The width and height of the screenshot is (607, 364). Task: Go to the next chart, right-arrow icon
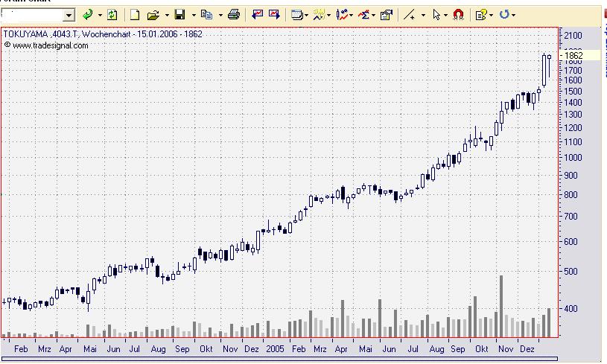(274, 15)
